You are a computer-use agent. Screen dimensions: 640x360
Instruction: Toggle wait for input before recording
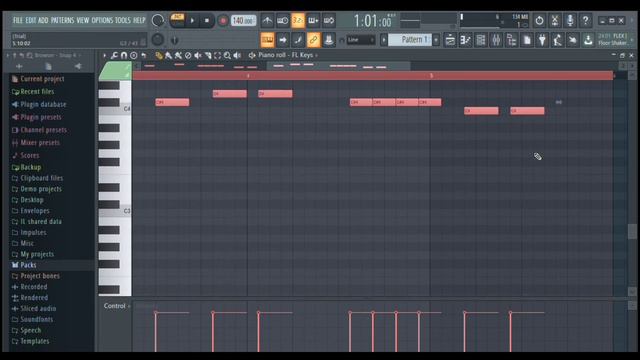(x=282, y=20)
